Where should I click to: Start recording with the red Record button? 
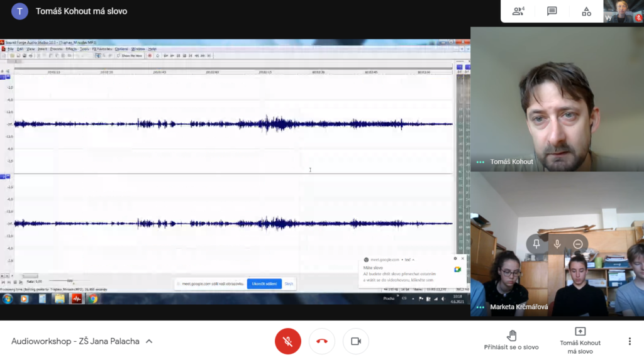pos(150,55)
